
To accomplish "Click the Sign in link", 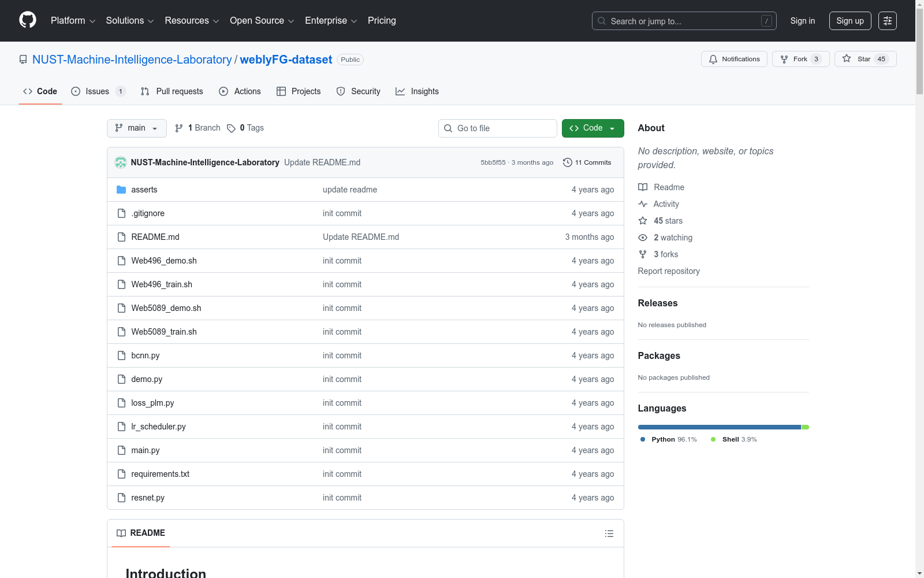I will [x=803, y=21].
